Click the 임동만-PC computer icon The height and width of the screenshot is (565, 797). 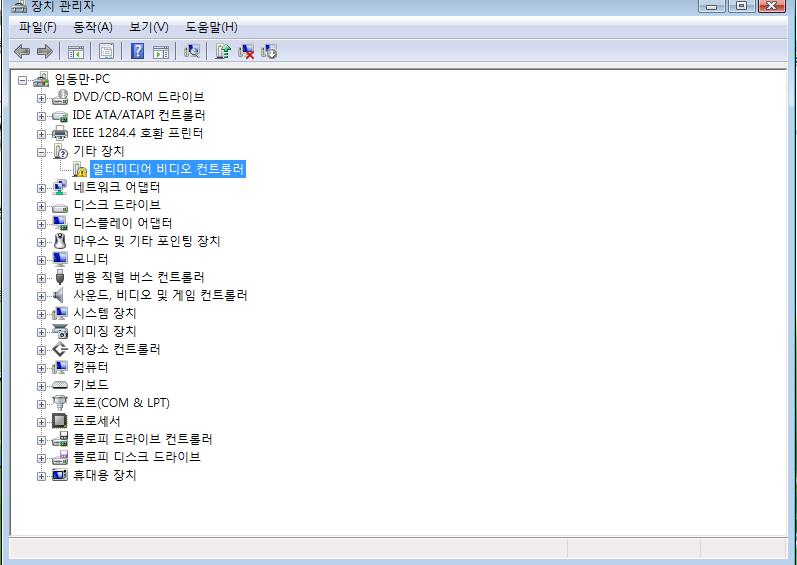click(41, 79)
